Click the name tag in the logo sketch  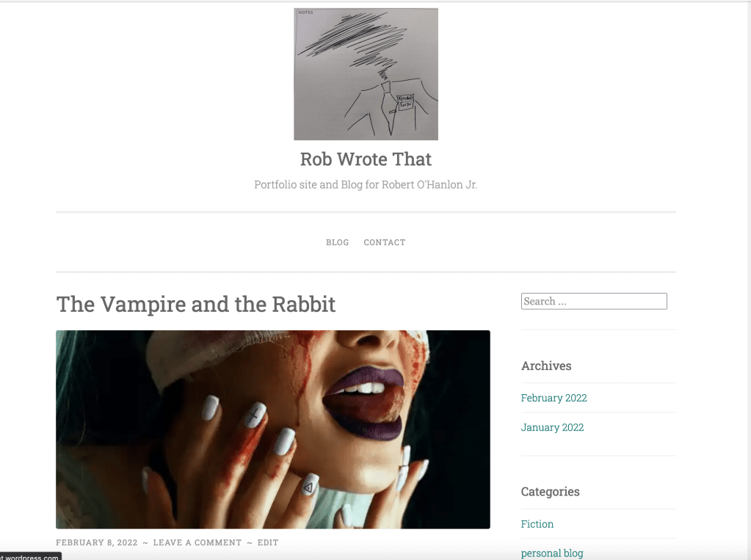coord(405,102)
